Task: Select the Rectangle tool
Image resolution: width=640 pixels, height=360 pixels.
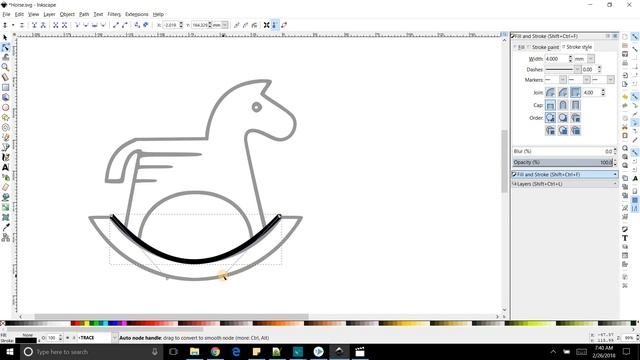Action: tap(5, 87)
